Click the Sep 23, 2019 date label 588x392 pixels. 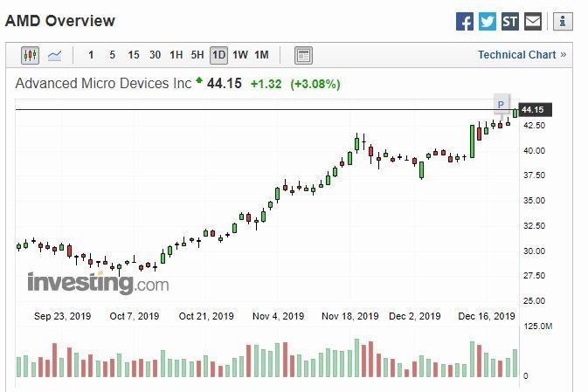62,316
